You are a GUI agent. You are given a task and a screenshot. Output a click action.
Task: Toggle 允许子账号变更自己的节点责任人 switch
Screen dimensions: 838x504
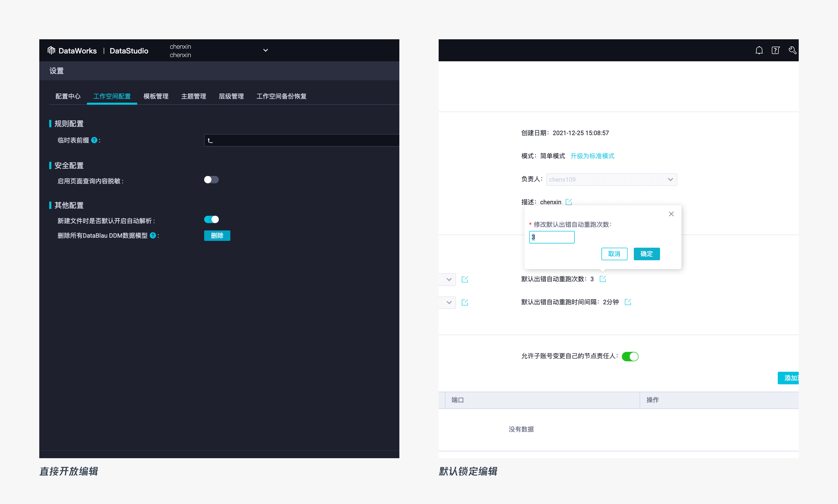point(630,356)
